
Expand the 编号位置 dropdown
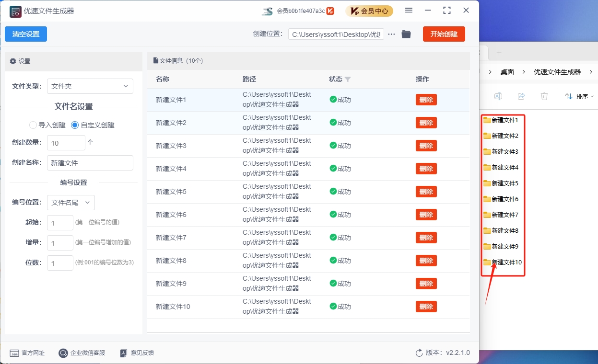71,203
